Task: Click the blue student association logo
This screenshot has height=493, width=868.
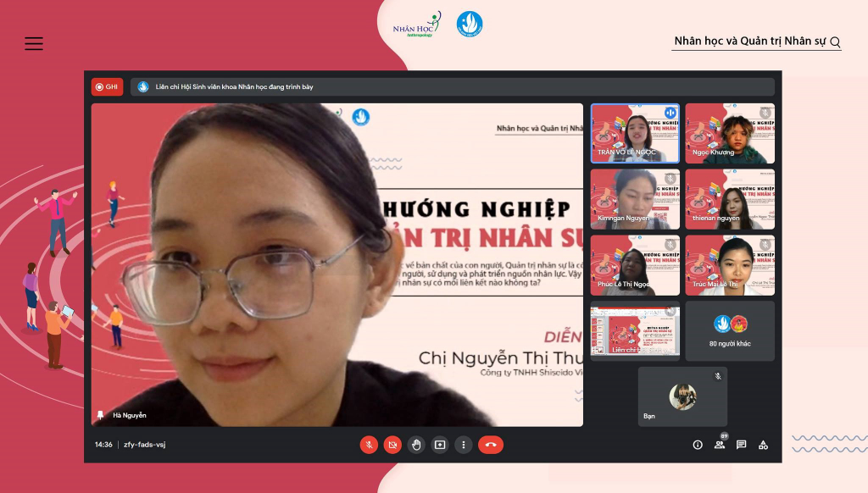Action: 470,24
